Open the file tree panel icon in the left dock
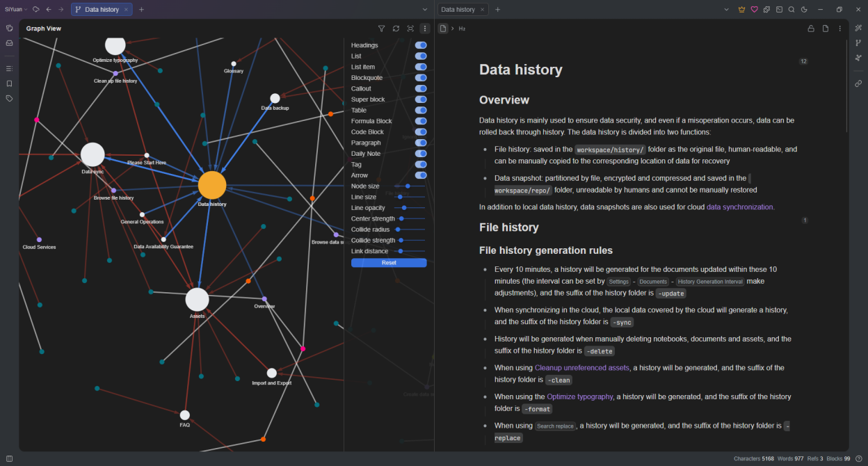 click(10, 28)
